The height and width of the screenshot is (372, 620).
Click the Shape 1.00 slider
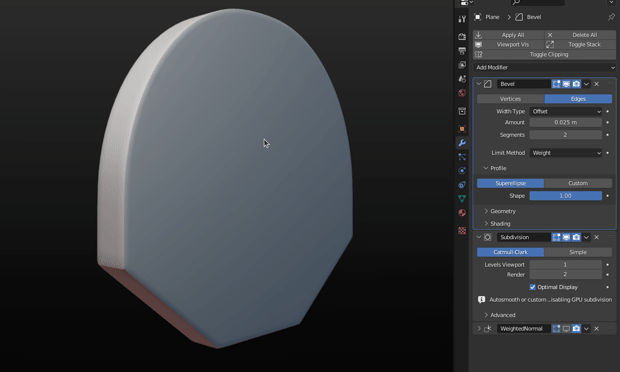[x=566, y=196]
